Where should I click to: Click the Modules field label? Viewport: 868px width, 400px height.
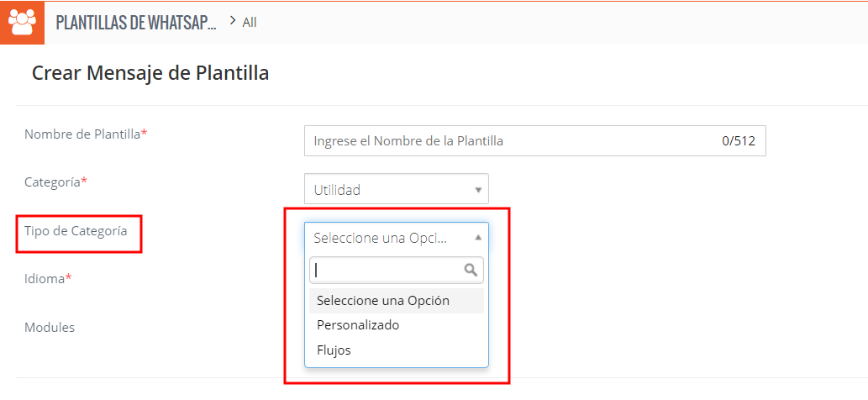click(x=50, y=328)
